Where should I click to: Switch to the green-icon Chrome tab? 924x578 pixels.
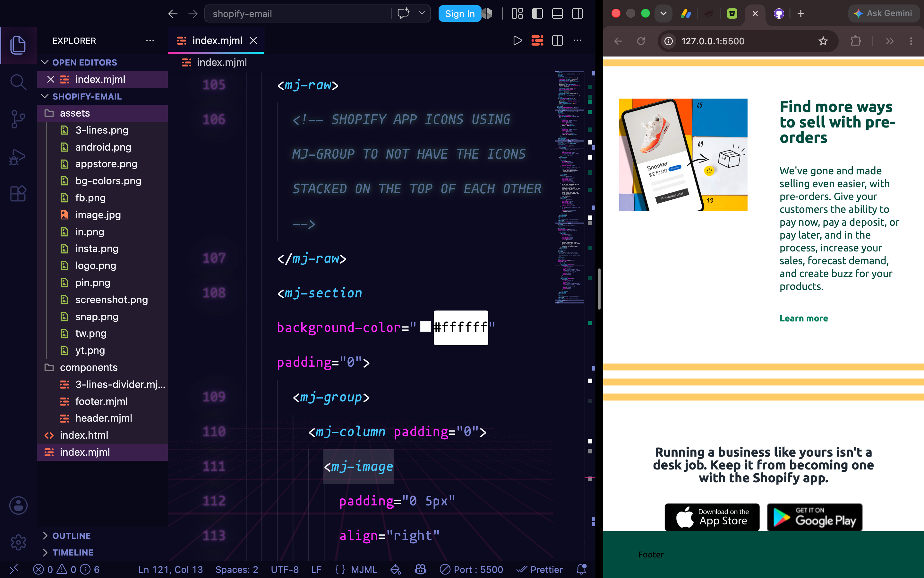click(x=732, y=14)
